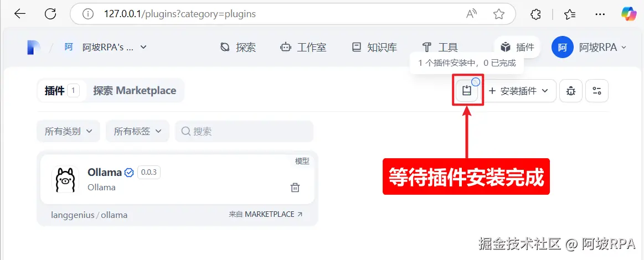Go back with browser back arrow
This screenshot has height=260, width=644.
tap(20, 14)
